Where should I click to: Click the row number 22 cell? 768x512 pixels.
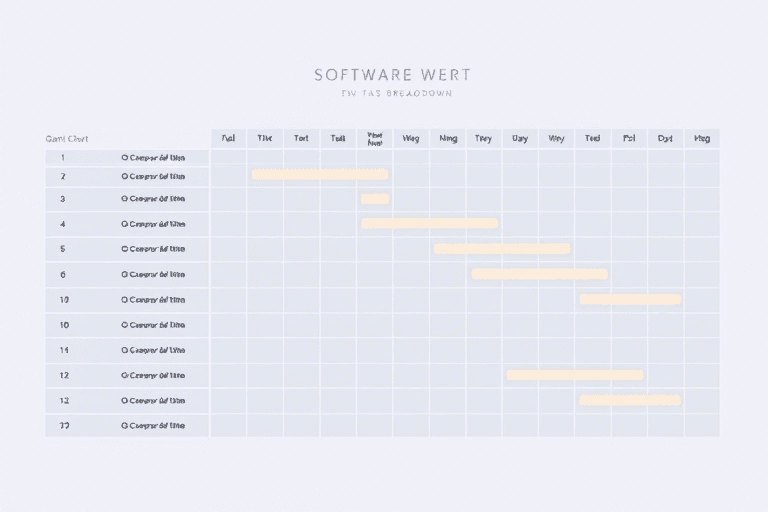tap(64, 425)
